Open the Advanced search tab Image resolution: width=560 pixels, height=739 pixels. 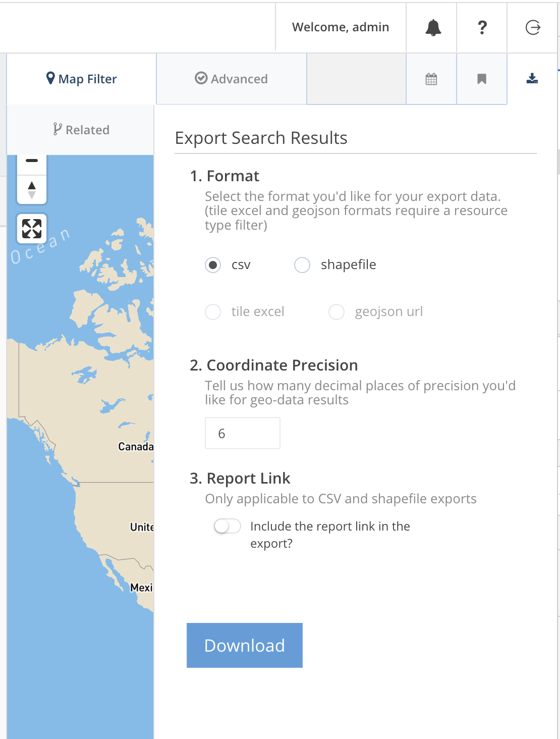point(231,79)
